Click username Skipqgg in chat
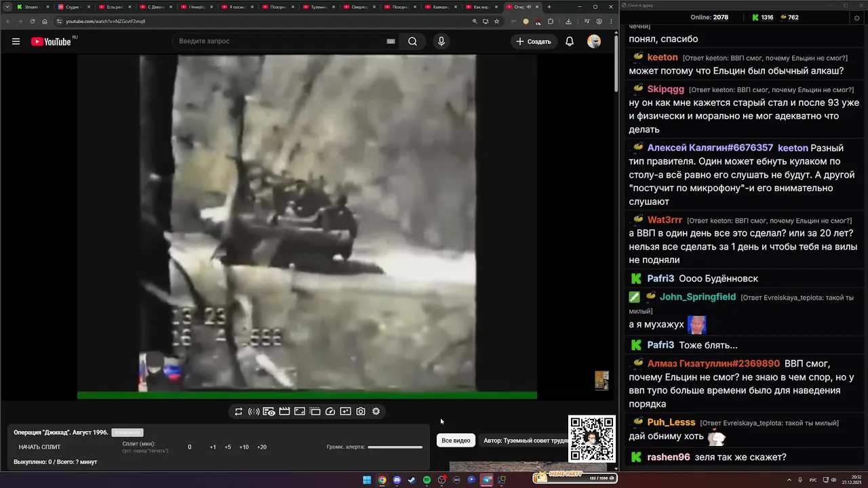 665,89
